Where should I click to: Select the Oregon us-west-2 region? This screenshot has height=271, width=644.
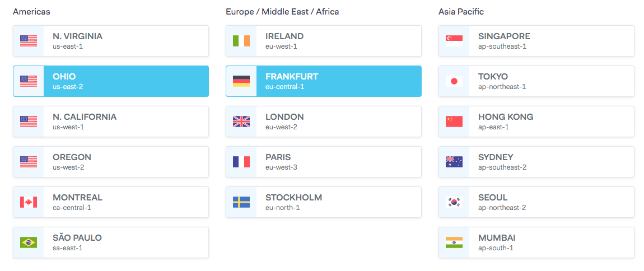(x=125, y=162)
